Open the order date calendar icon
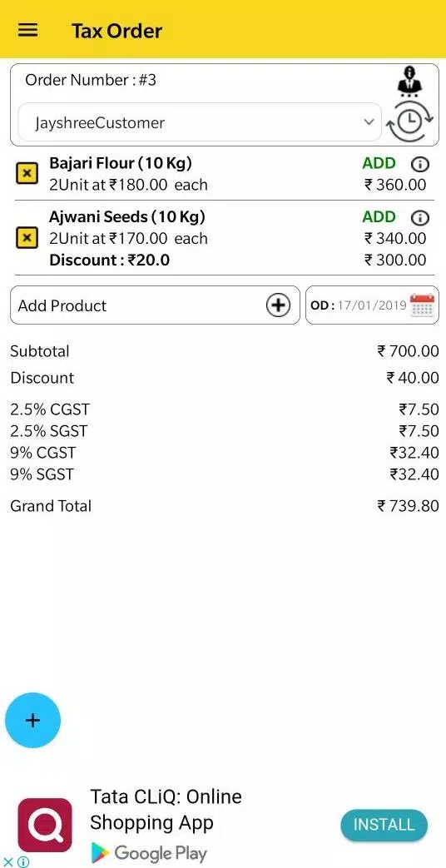Viewport: 446px width, 868px height. coord(422,305)
